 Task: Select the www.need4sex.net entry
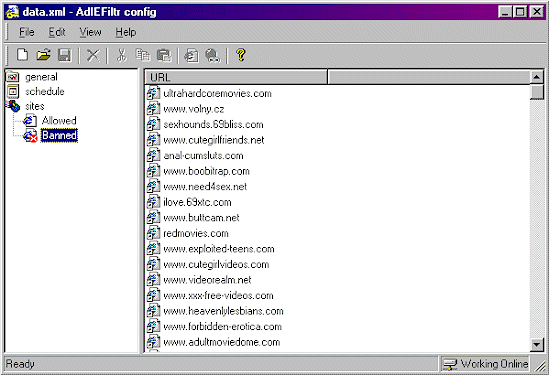205,187
